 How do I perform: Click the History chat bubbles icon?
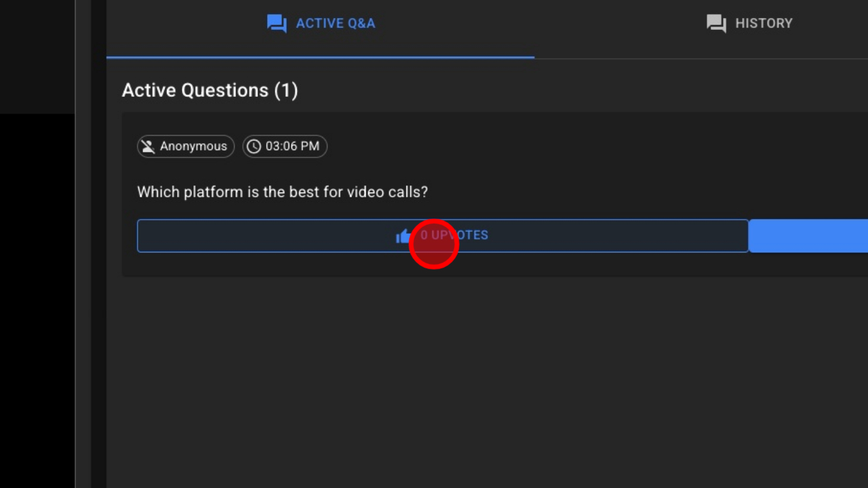pyautogui.click(x=716, y=24)
